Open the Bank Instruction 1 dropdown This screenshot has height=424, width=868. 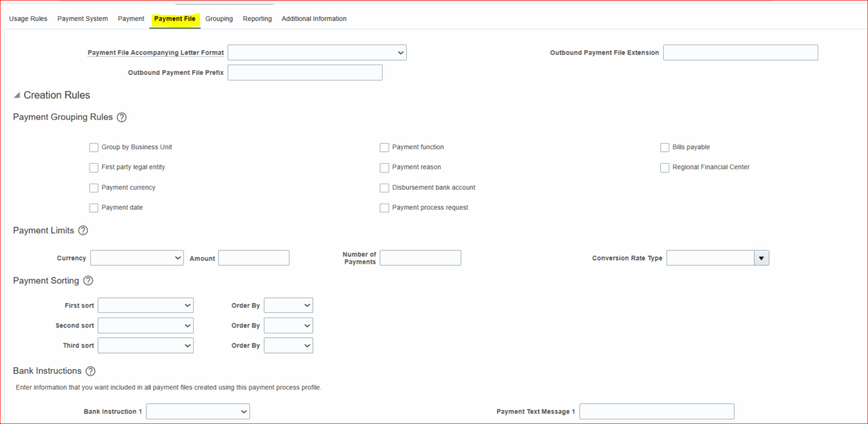coord(198,411)
